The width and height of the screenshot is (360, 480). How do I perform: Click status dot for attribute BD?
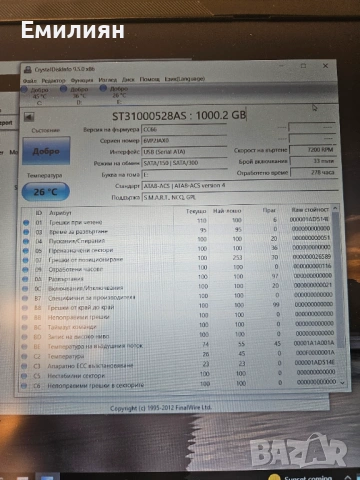tap(24, 337)
